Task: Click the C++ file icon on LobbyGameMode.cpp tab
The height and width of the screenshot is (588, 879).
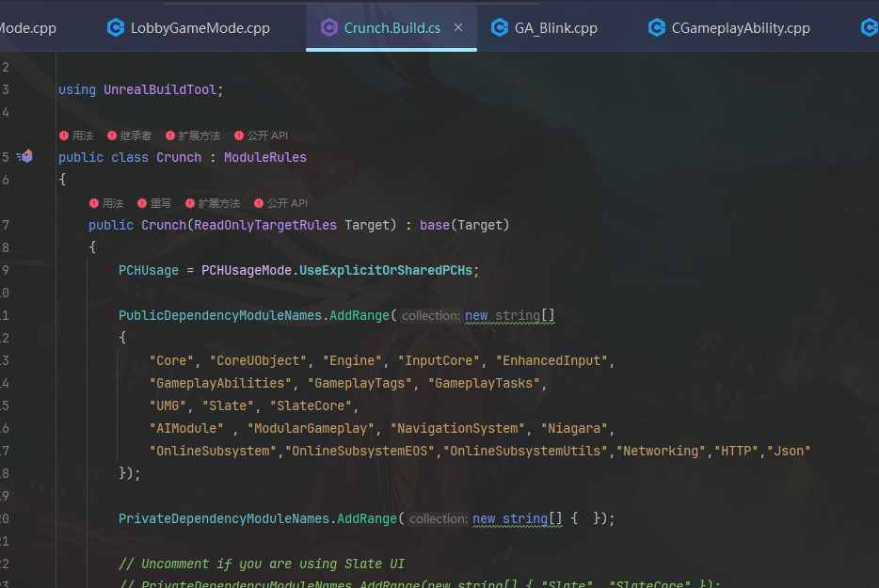Action: tap(116, 27)
